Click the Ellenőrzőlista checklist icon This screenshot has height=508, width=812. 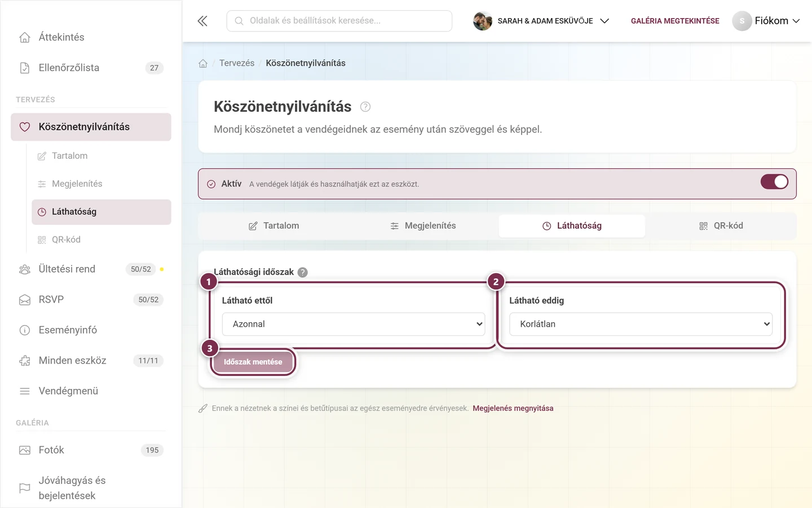[x=25, y=68]
